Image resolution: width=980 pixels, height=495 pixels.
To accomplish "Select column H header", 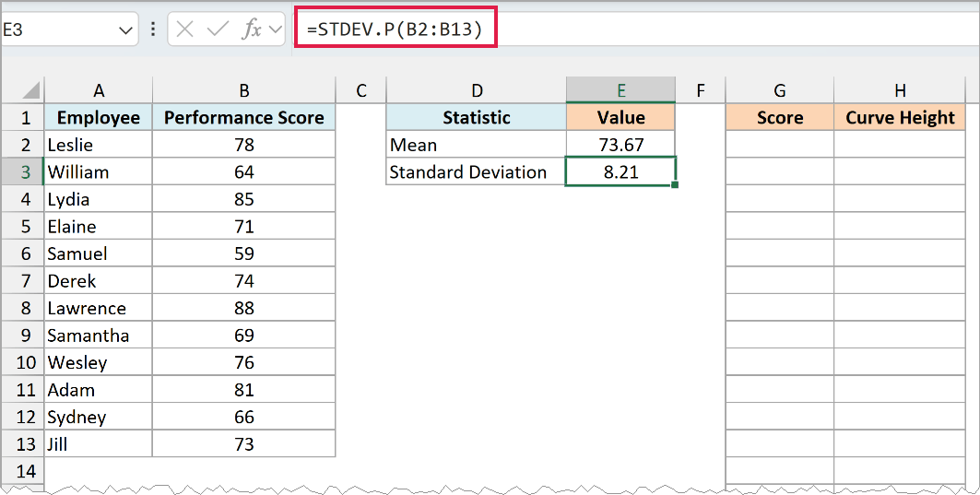I will click(900, 90).
